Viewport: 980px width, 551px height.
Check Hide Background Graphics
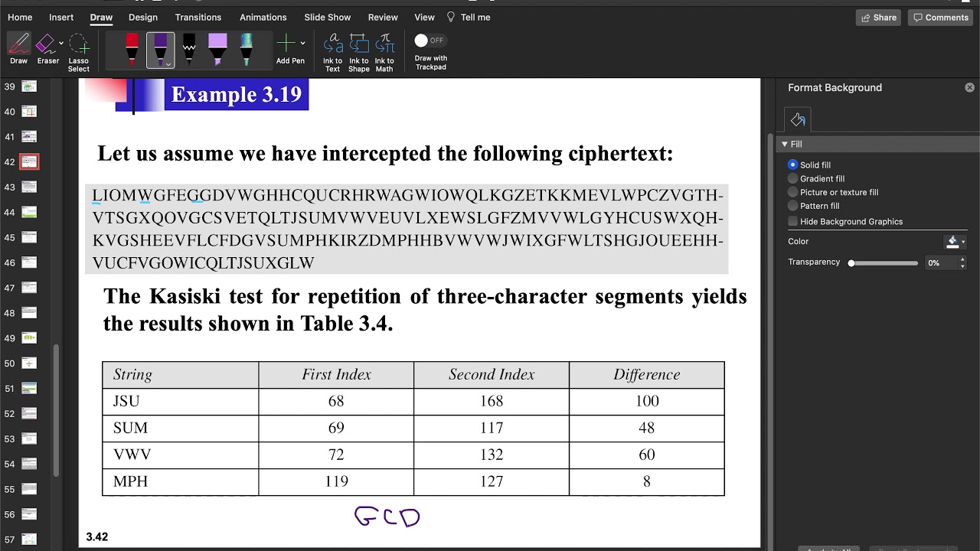coord(792,221)
